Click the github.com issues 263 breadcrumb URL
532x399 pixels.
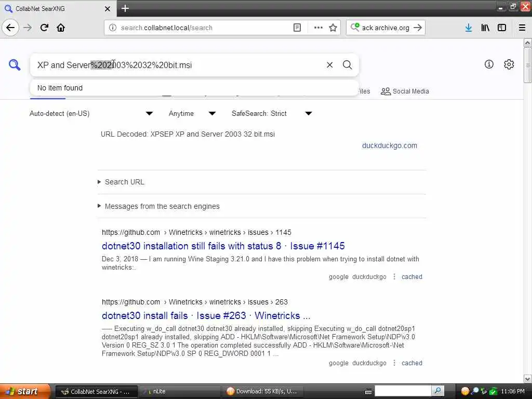coord(194,302)
